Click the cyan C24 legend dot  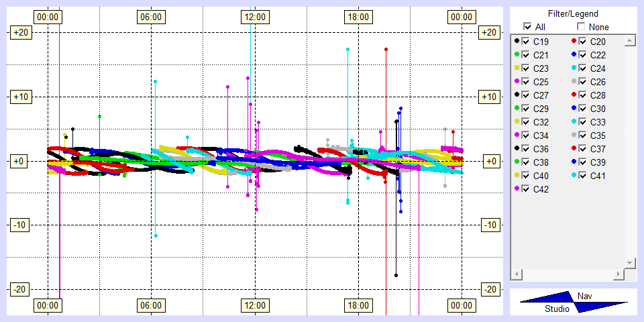click(574, 68)
